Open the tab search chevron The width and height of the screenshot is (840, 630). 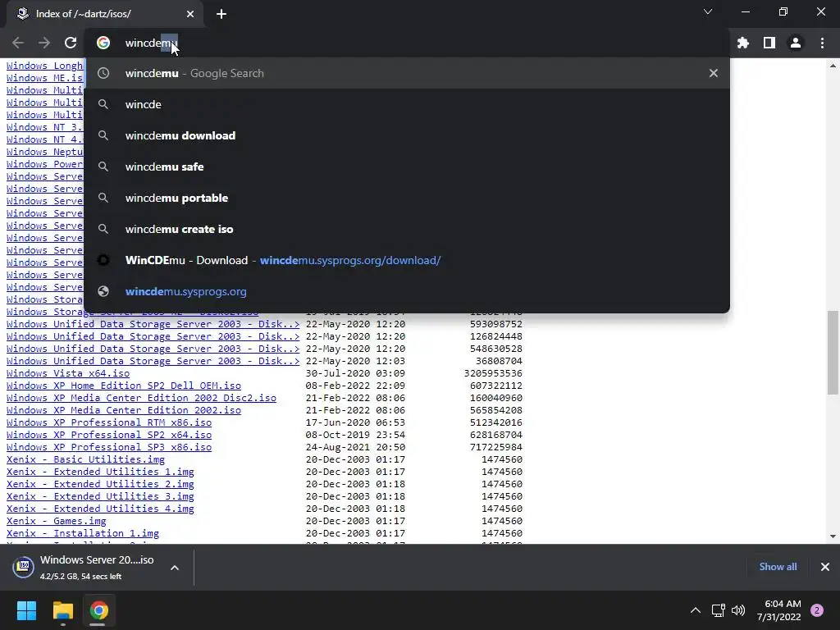coord(708,11)
